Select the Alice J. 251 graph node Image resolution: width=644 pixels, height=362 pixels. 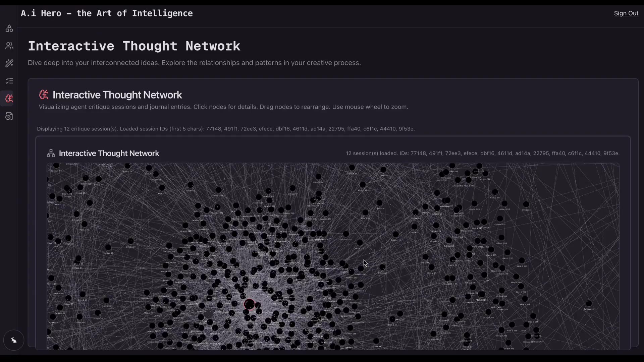point(522,260)
